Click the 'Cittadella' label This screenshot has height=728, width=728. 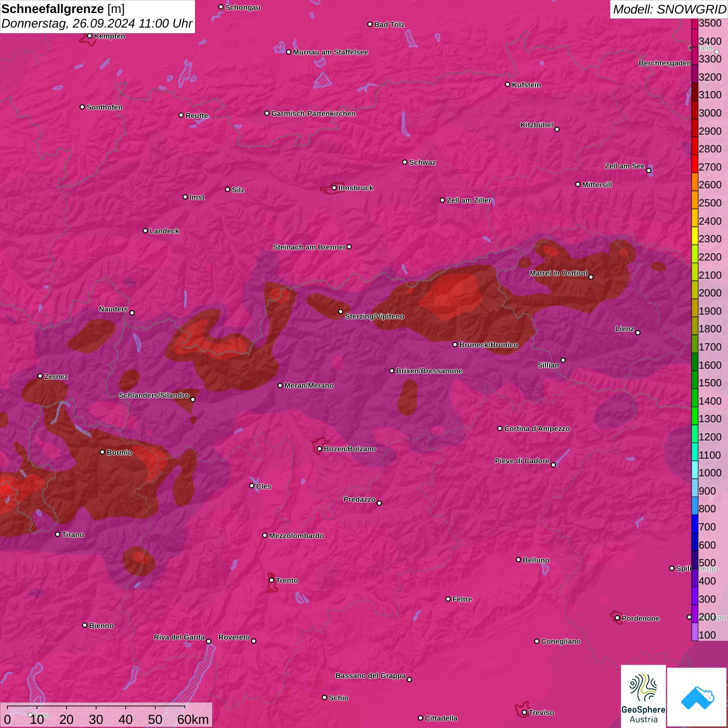tap(441, 718)
